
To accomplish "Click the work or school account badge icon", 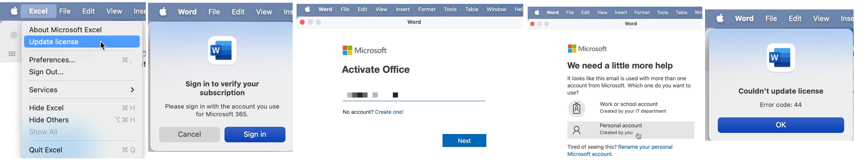I will click(x=576, y=109).
